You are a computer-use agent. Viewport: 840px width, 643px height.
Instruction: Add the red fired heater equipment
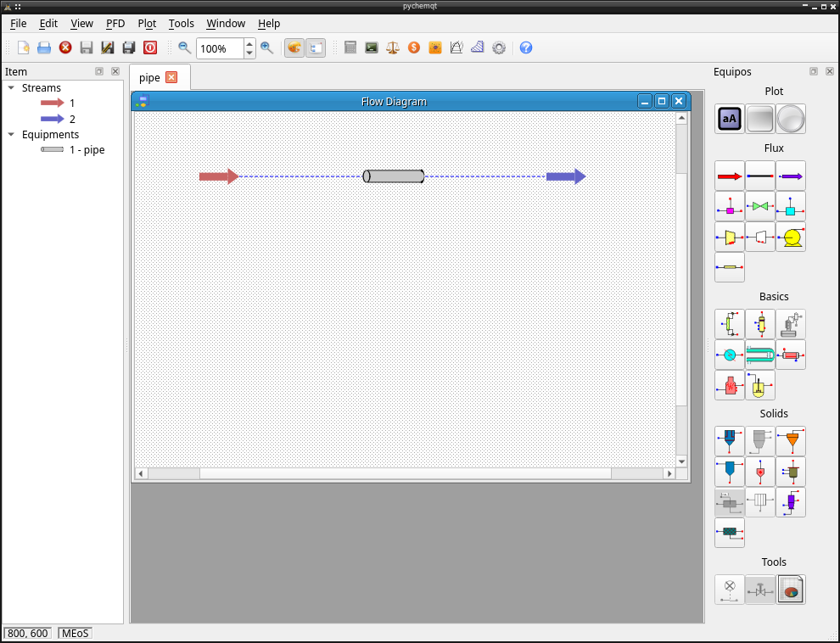click(x=729, y=385)
